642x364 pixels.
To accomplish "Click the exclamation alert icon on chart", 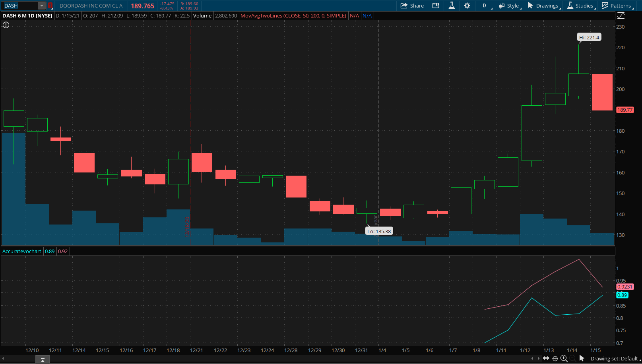I will (6, 25).
